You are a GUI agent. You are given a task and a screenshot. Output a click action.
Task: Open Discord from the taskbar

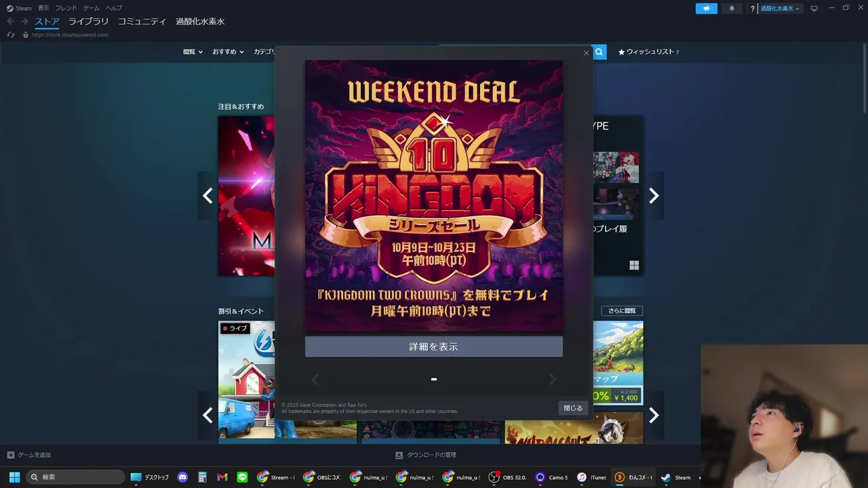tap(182, 477)
